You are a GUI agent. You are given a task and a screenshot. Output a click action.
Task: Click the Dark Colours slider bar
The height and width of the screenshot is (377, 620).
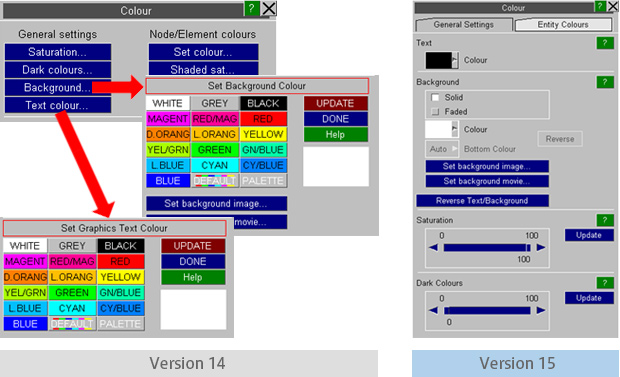tap(487, 311)
